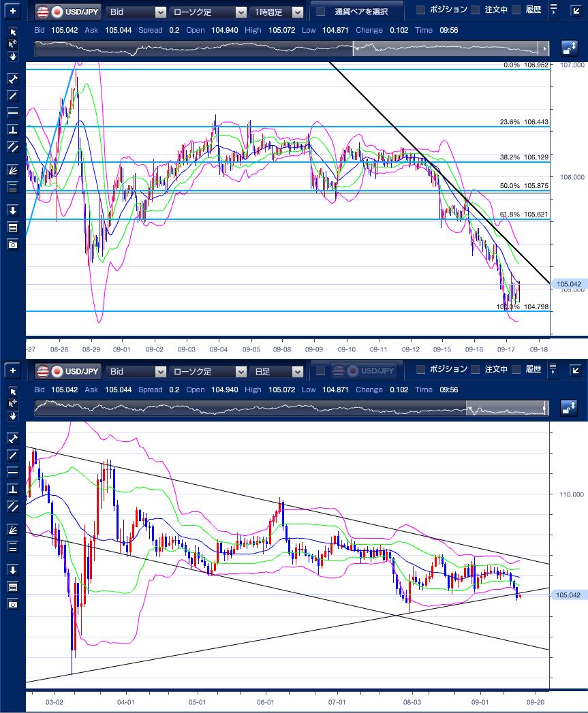Open the Bid price type dropdown in top chart

(136, 12)
